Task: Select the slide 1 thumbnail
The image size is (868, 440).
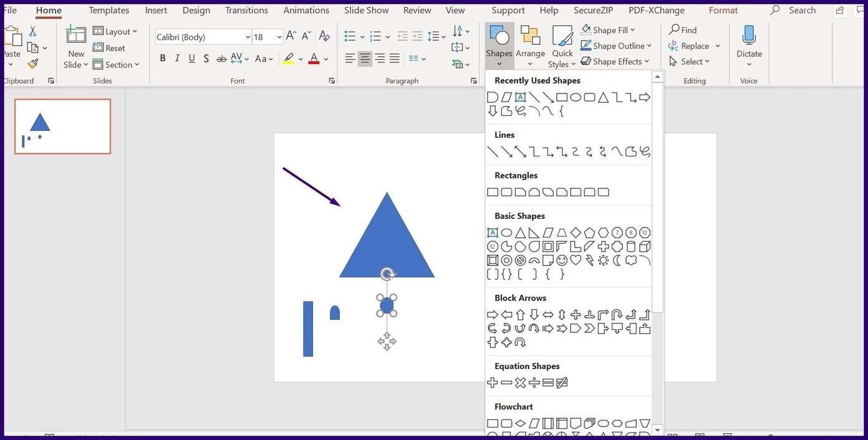Action: 62,127
